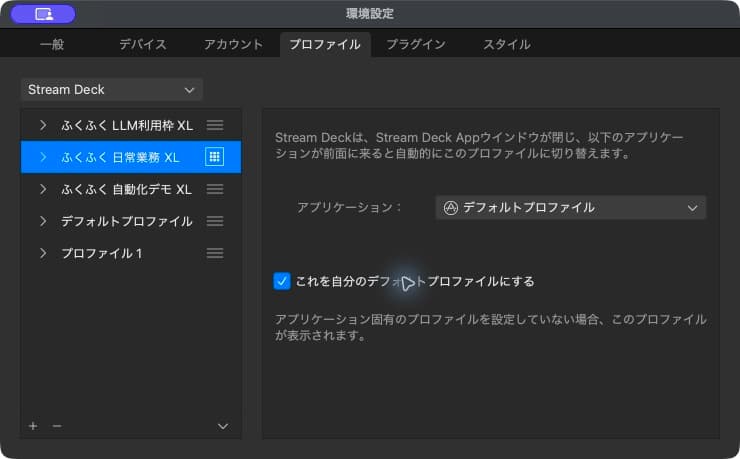
Task: Open the アプリケーション dropdown
Action: coord(571,208)
